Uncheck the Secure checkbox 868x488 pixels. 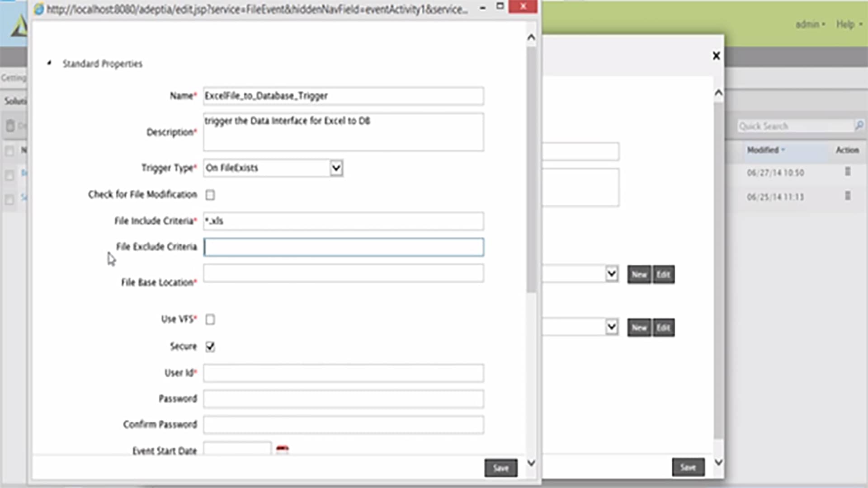coord(210,347)
